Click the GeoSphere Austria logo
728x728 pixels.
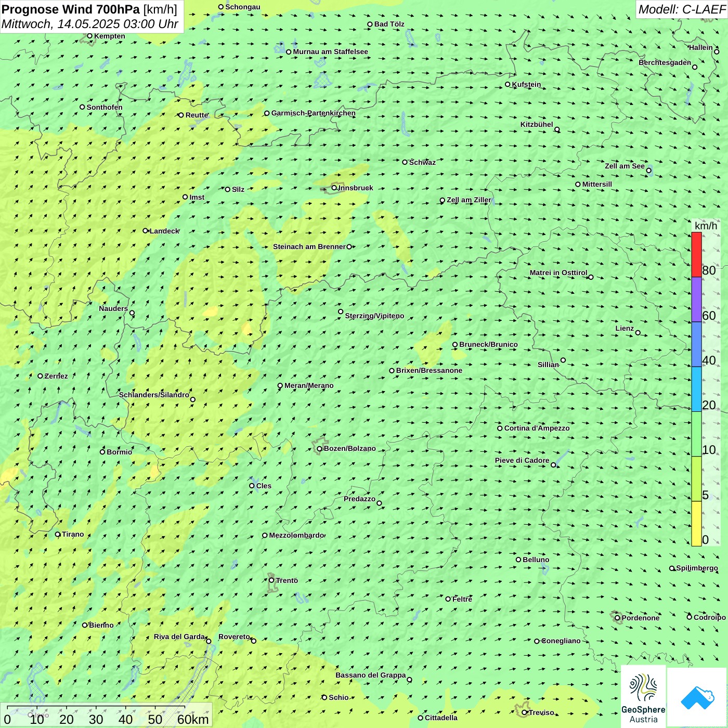(643, 697)
